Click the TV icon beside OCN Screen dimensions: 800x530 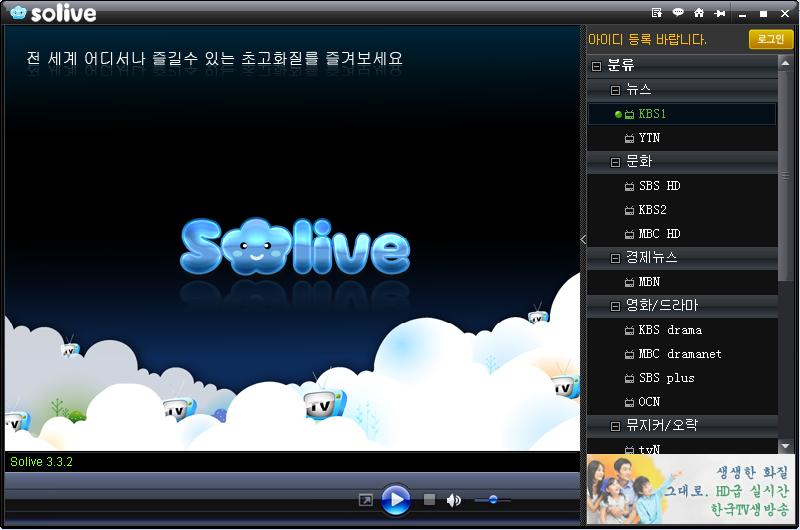[x=630, y=402]
